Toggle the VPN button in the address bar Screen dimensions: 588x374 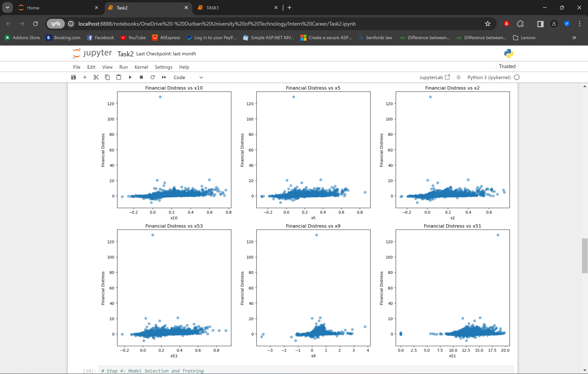tap(56, 24)
